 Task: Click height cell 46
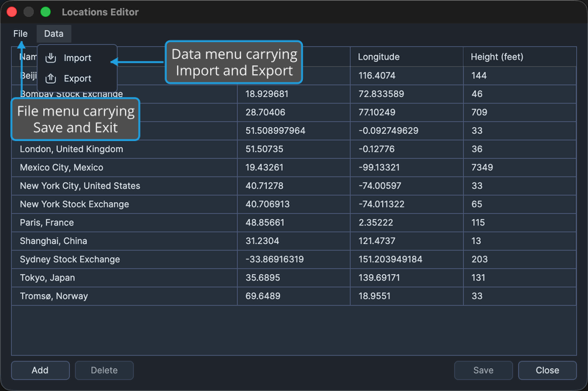pyautogui.click(x=520, y=94)
